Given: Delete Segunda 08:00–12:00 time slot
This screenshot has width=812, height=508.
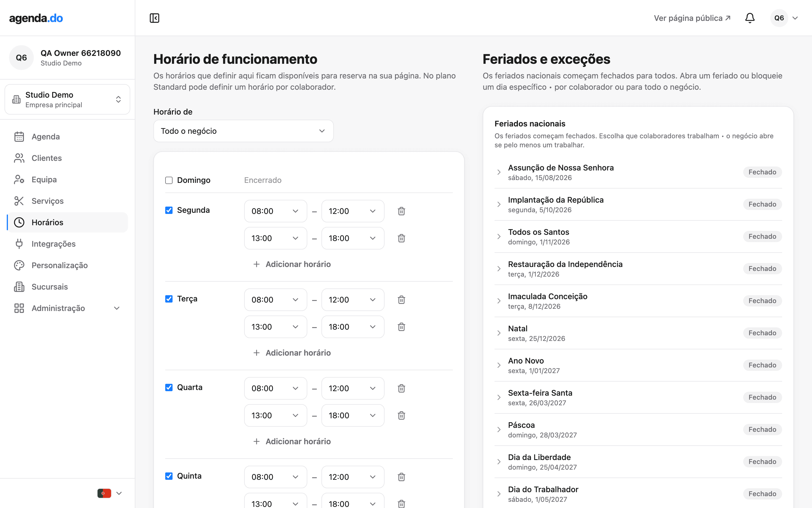Looking at the screenshot, I should point(401,211).
